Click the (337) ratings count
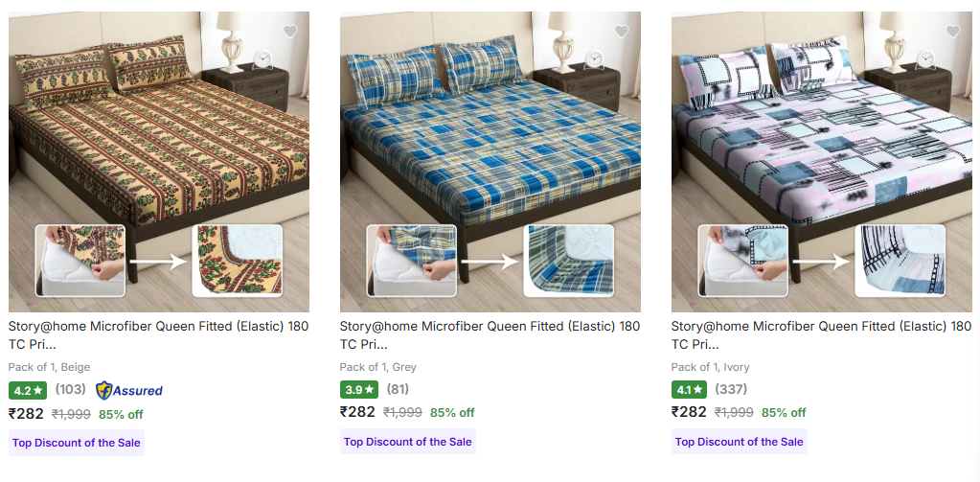This screenshot has height=482, width=980. click(x=732, y=389)
